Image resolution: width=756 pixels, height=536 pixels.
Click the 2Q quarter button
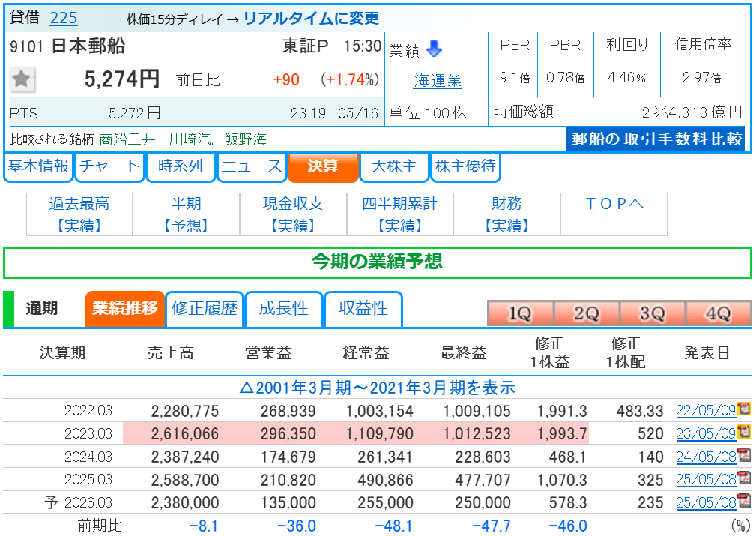point(586,313)
